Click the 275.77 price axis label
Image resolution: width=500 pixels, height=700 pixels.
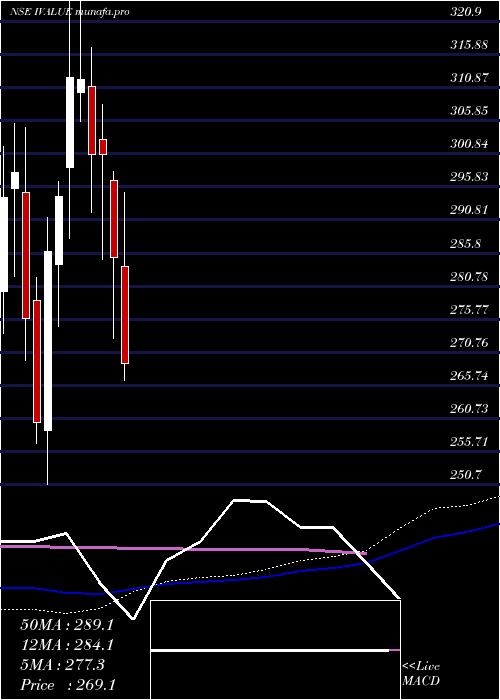click(469, 310)
